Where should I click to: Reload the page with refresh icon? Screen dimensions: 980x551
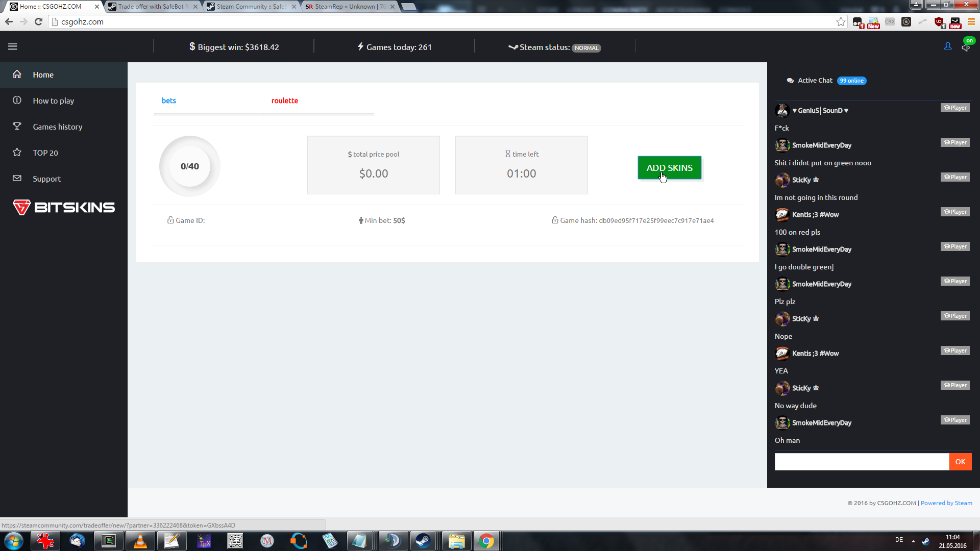(38, 21)
